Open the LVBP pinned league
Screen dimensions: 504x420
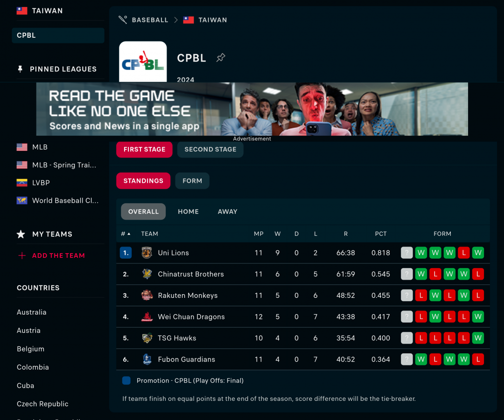point(41,183)
